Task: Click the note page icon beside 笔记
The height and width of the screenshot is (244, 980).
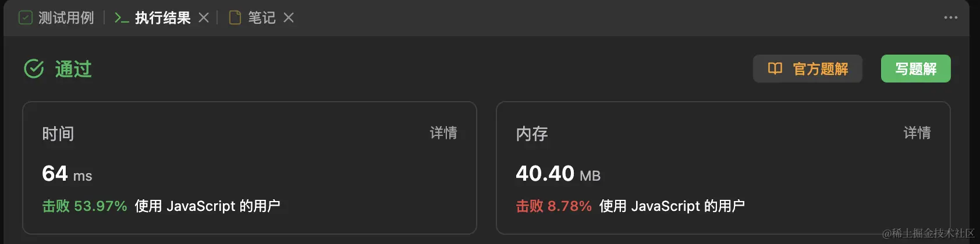Action: coord(235,18)
